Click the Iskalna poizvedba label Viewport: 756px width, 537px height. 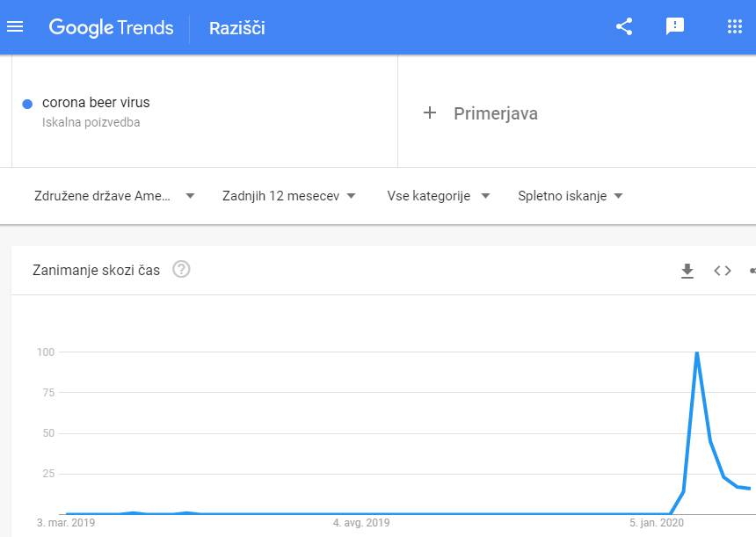click(x=91, y=123)
